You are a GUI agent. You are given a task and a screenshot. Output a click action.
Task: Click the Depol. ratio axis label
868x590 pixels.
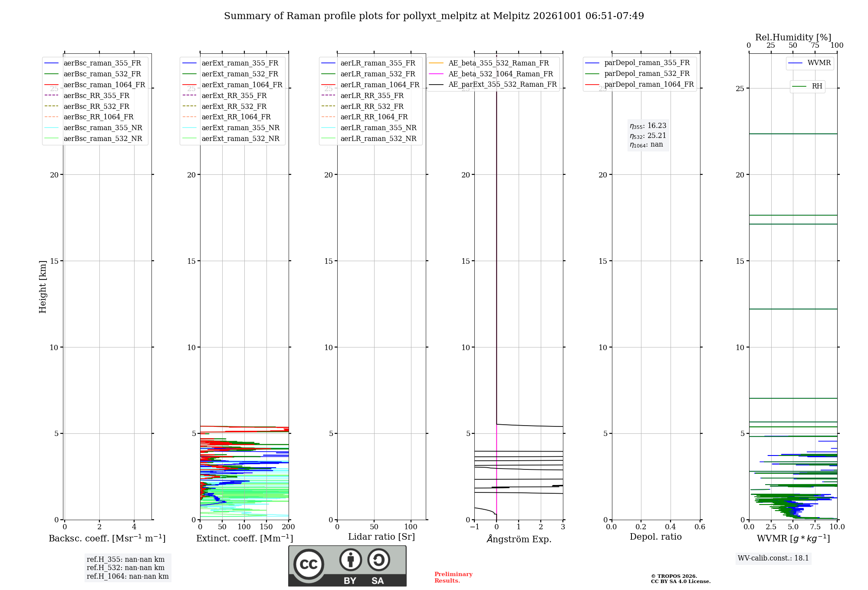(656, 537)
